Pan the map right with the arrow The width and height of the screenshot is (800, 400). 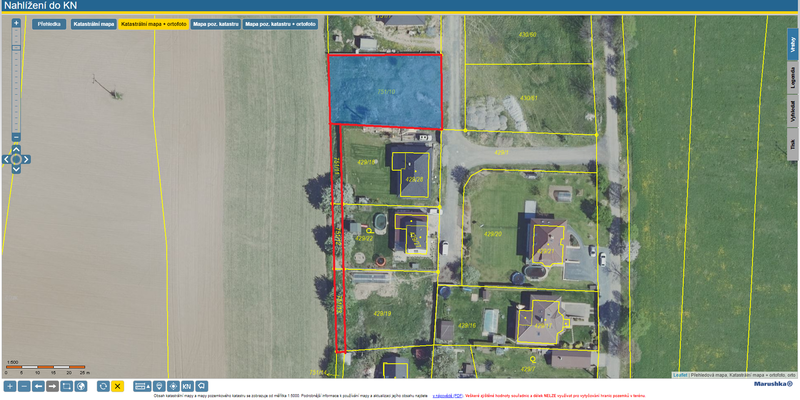tap(26, 159)
